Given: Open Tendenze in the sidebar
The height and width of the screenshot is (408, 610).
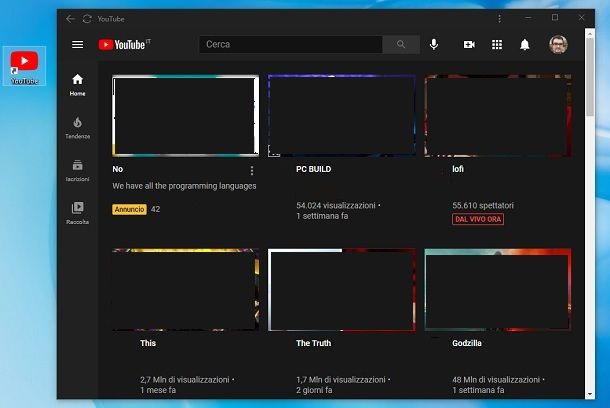Looking at the screenshot, I should click(x=77, y=128).
